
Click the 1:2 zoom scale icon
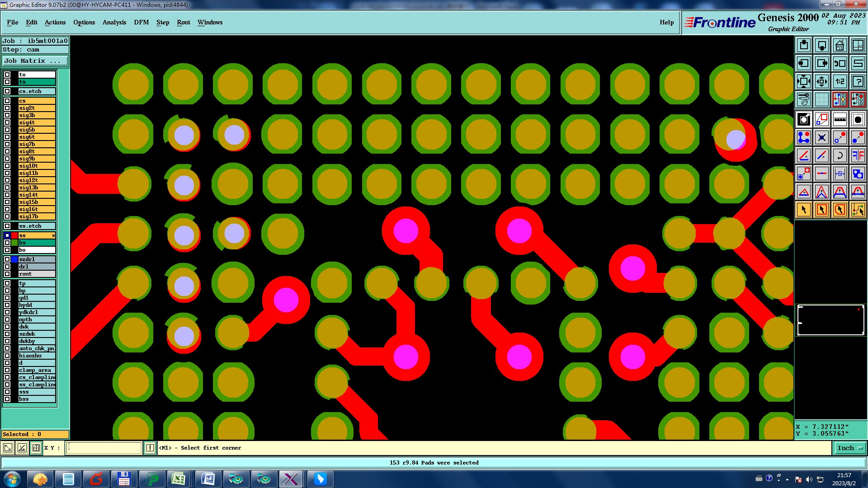click(x=840, y=81)
